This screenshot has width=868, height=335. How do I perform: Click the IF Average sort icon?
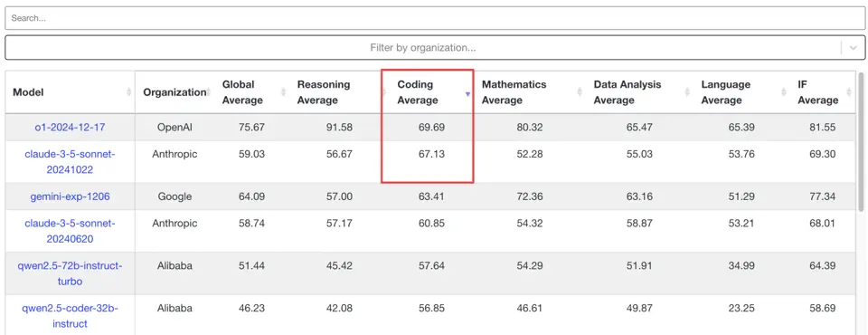[x=849, y=92]
